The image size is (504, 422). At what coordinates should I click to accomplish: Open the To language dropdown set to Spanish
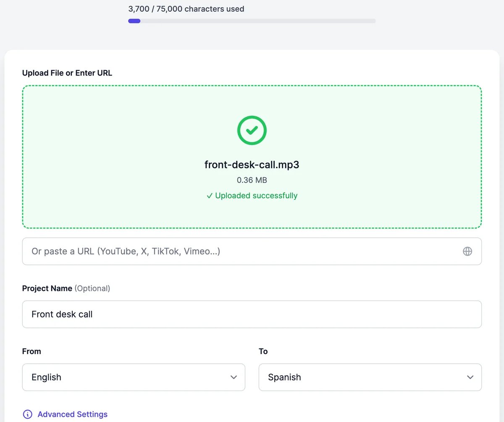click(370, 377)
